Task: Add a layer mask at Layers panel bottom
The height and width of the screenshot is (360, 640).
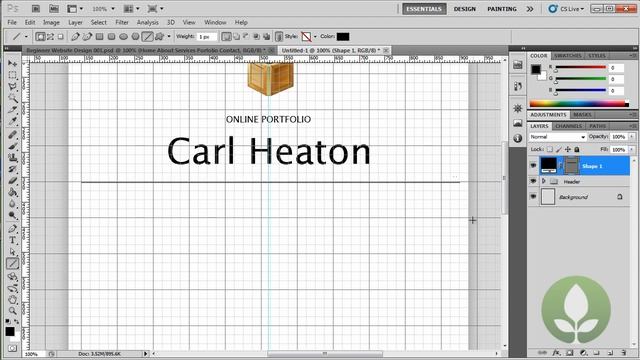Action: tap(570, 352)
